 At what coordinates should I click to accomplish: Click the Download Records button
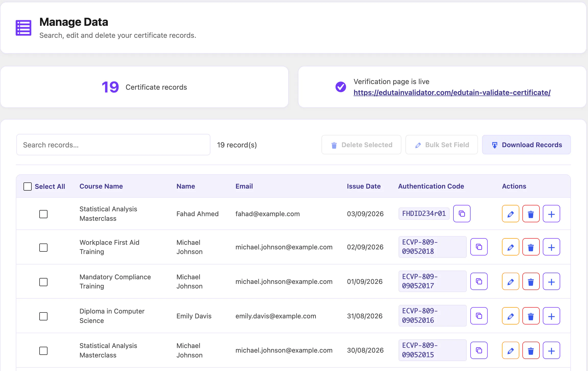pos(526,145)
